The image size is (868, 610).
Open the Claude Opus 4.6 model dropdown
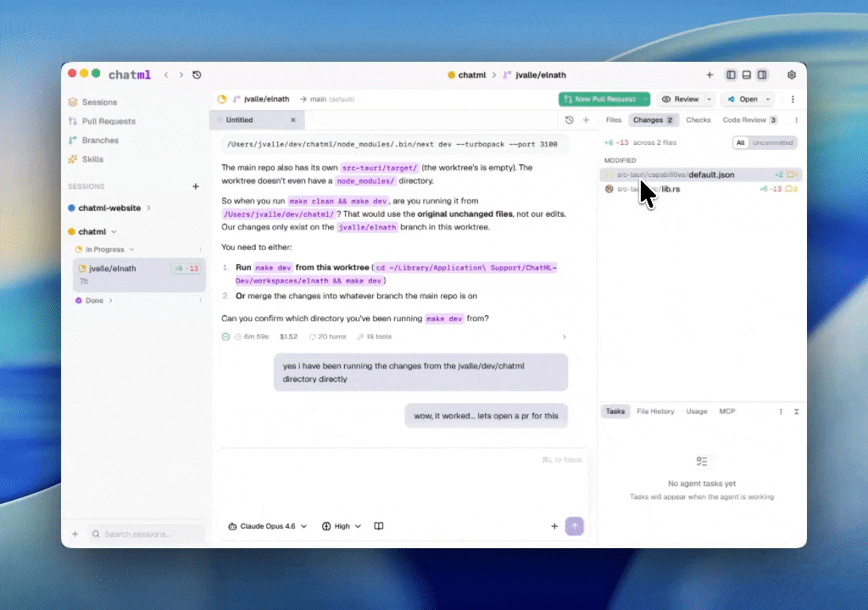coord(268,526)
